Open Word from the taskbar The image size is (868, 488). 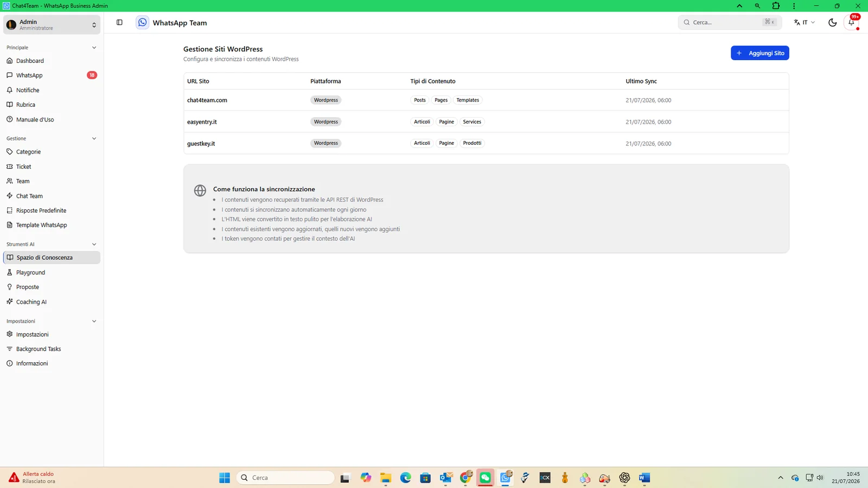(x=644, y=478)
